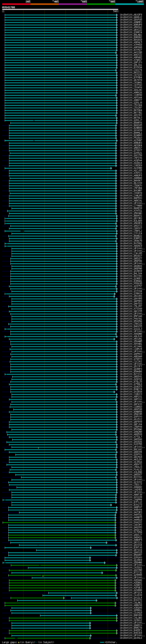Viewport: 146px width, 644px height.
Task: Click the UniRef100_P14132 label
Action: (131, 469)
